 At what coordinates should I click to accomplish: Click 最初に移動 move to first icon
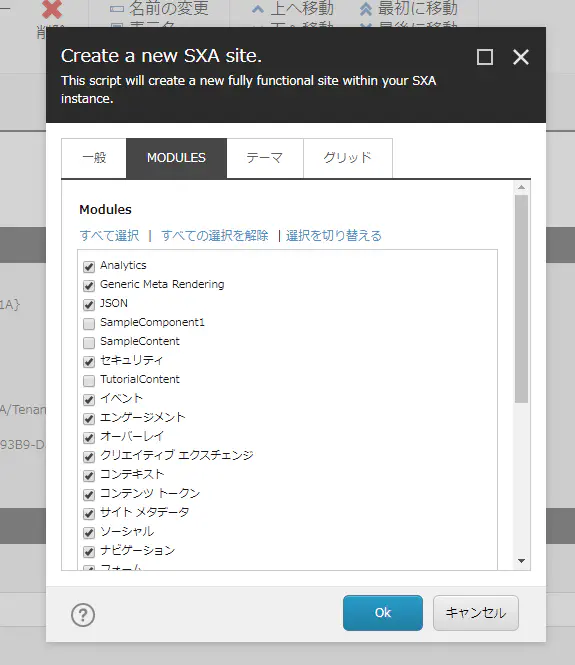pyautogui.click(x=366, y=9)
